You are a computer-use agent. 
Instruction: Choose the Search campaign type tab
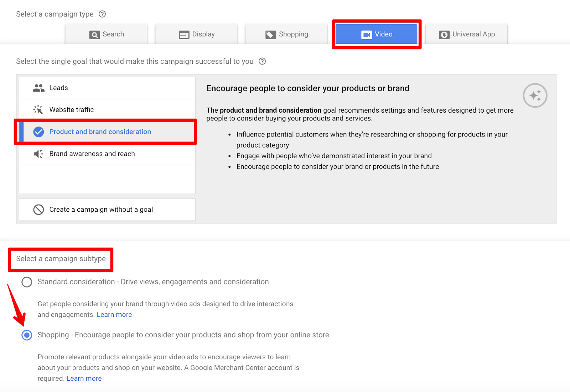pos(107,35)
